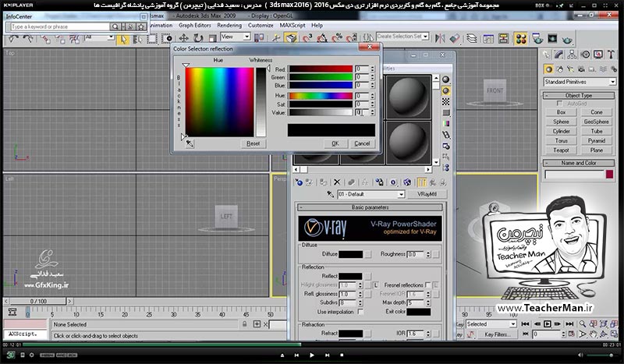Viewport: 624px width, 364px height.
Task: Collapse the Basic parameters rollout
Action: (x=370, y=207)
